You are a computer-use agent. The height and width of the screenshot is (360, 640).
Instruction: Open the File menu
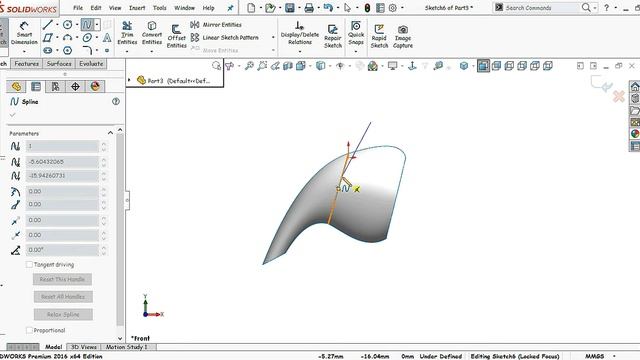click(78, 8)
